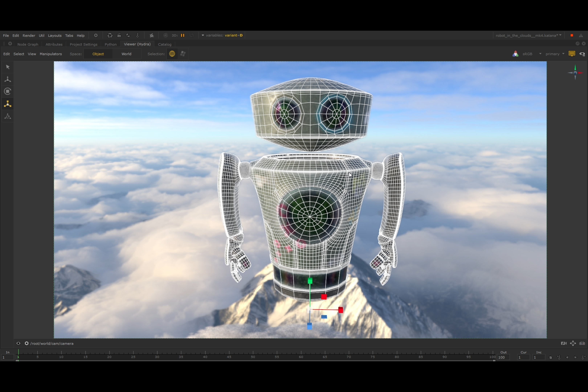Open the Node Graph tab
Image resolution: width=588 pixels, height=392 pixels.
pyautogui.click(x=28, y=44)
